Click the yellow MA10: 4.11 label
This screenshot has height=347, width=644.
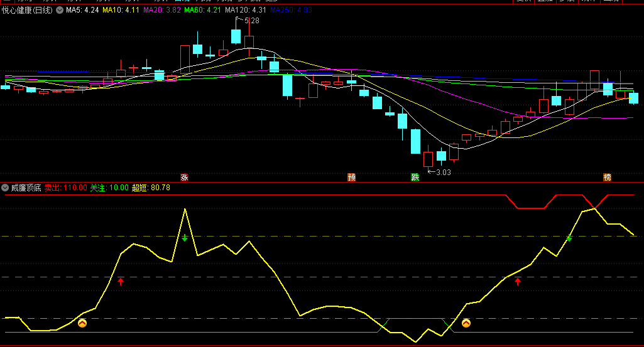(121, 10)
